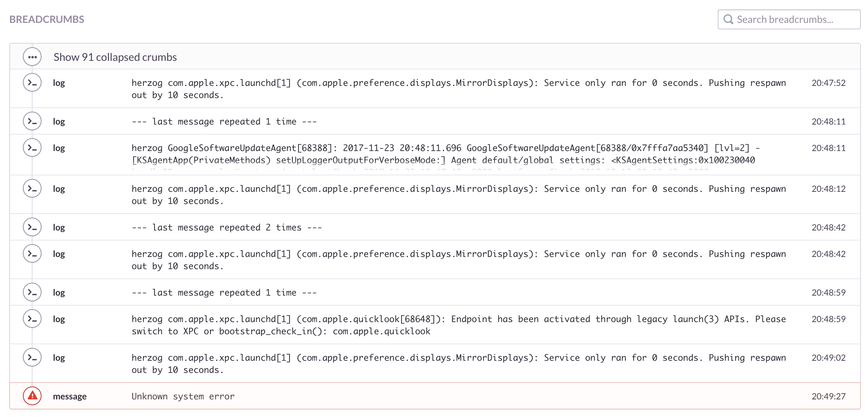Click log icon at 20:48:42 repeated message
868x418 pixels.
pos(32,227)
